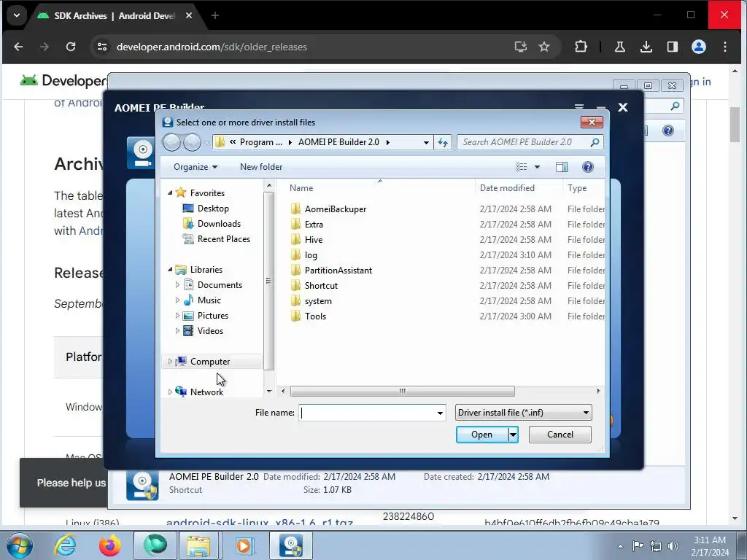Click the Search AOMEI PE Builder 2.0 box
Image resolution: width=747 pixels, height=560 pixels.
(524, 142)
